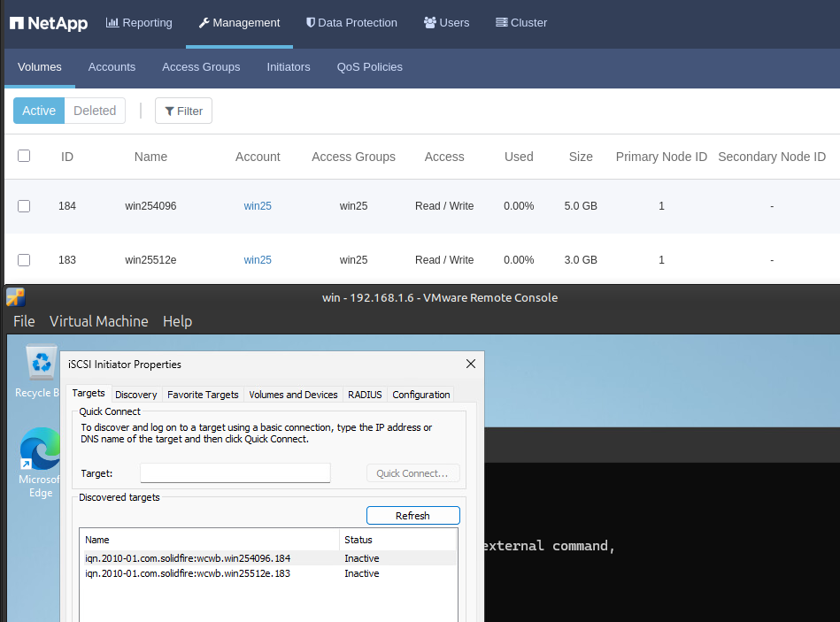Image resolution: width=840 pixels, height=622 pixels.
Task: Open the Filter button
Action: [x=183, y=111]
